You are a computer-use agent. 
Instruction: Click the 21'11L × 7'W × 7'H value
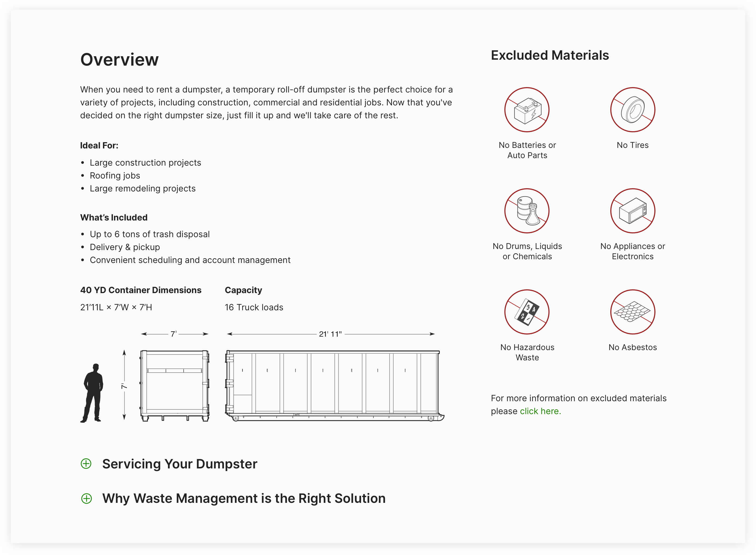[116, 307]
